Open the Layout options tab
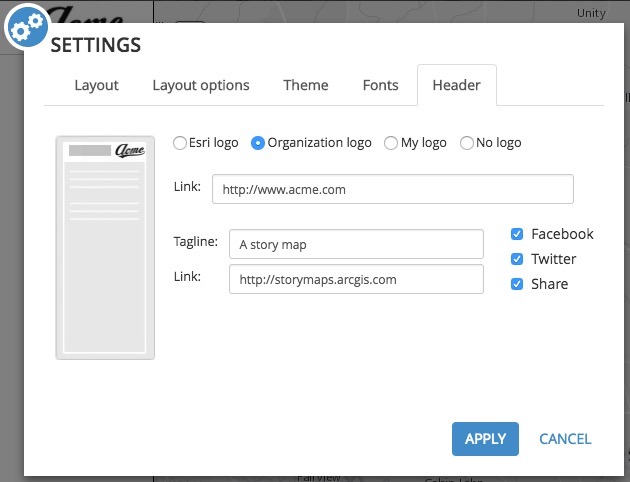630x482 pixels. (x=201, y=85)
